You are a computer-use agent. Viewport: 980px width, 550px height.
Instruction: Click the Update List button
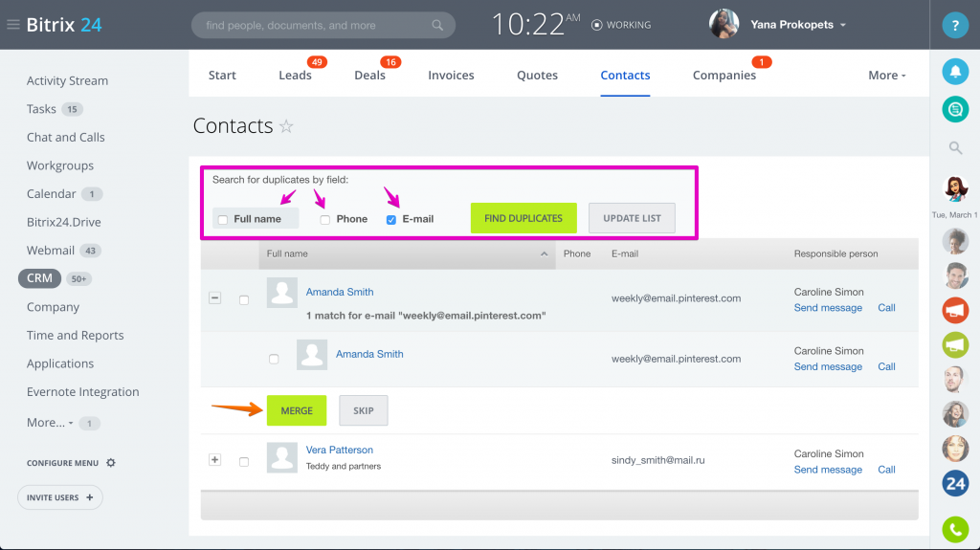(x=632, y=218)
